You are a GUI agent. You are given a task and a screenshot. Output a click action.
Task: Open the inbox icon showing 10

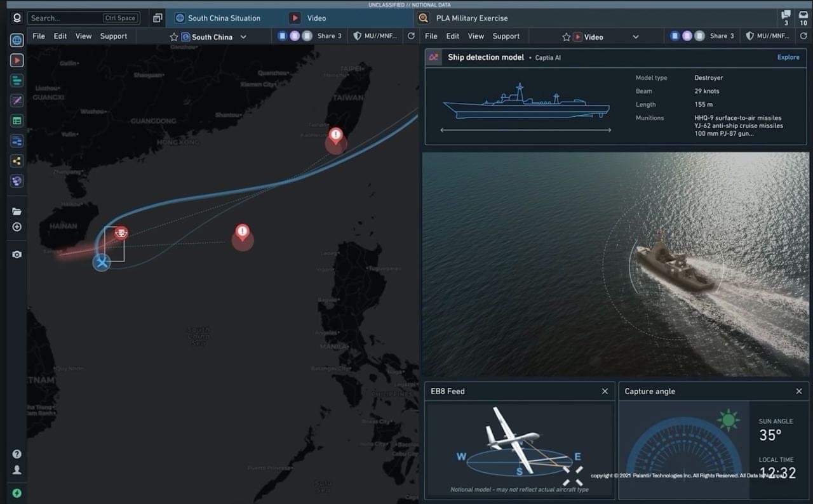803,18
